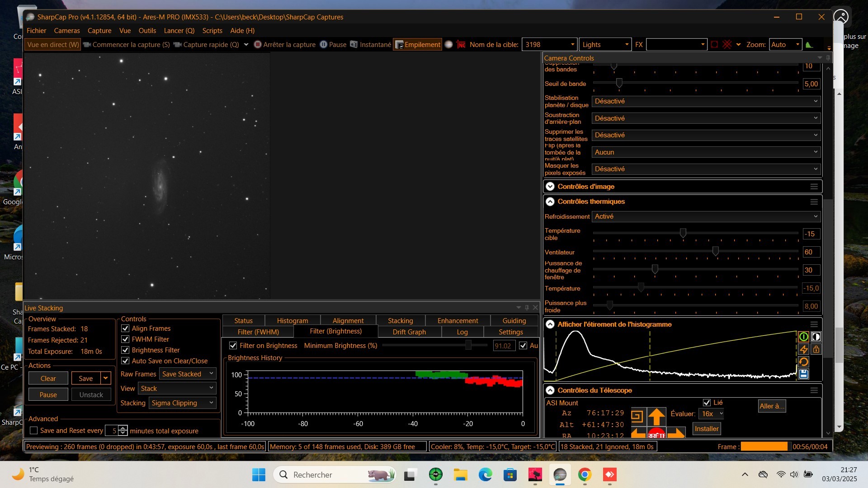Collapse the Contrôles thermiques section
Screen dimensions: 868x488
(550, 202)
